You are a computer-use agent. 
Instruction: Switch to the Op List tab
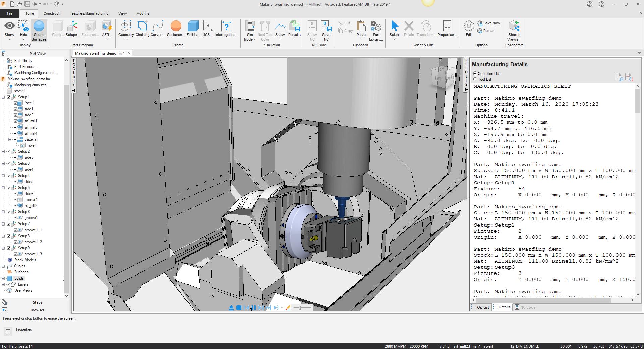click(480, 307)
